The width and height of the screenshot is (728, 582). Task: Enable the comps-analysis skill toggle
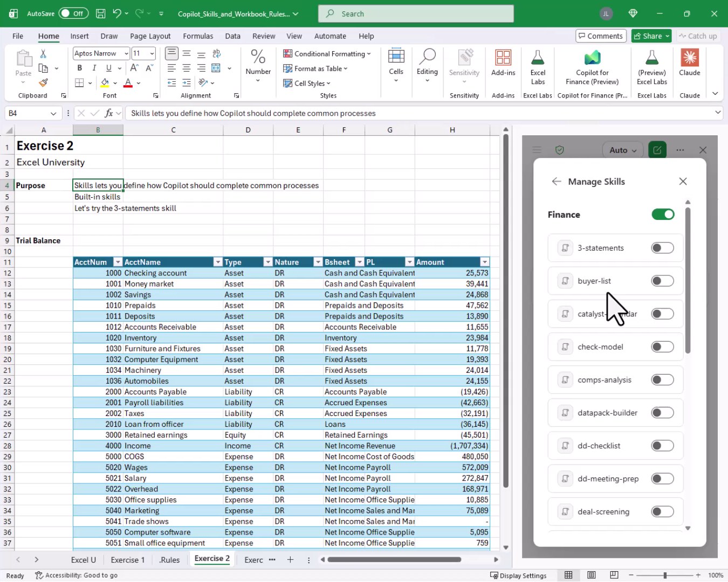coord(663,380)
